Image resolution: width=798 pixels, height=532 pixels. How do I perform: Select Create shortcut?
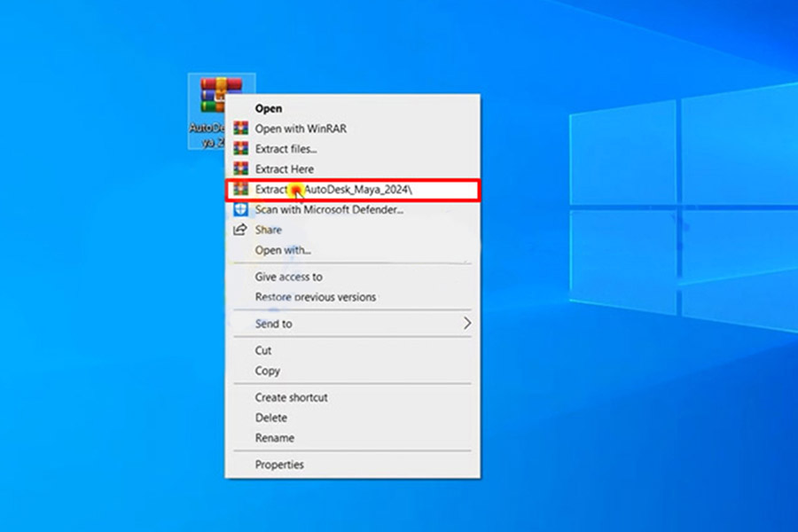pyautogui.click(x=353, y=397)
